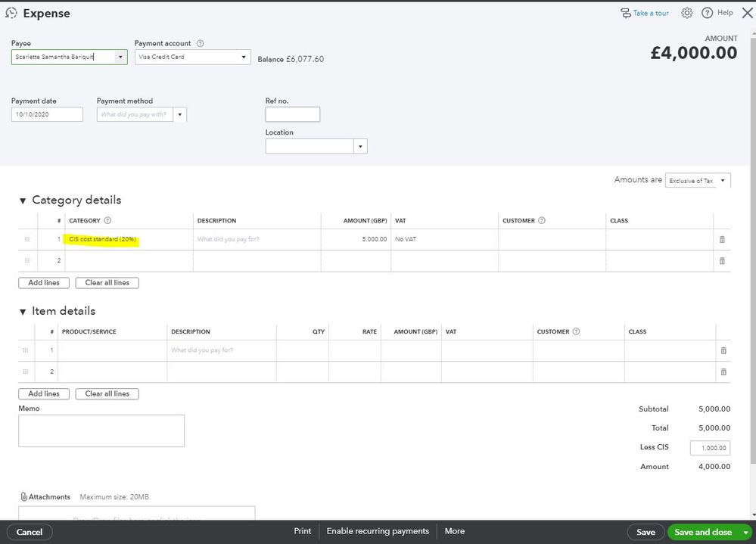Viewport: 756px width, 544px height.
Task: Click Enable recurring payments
Action: [x=378, y=531]
